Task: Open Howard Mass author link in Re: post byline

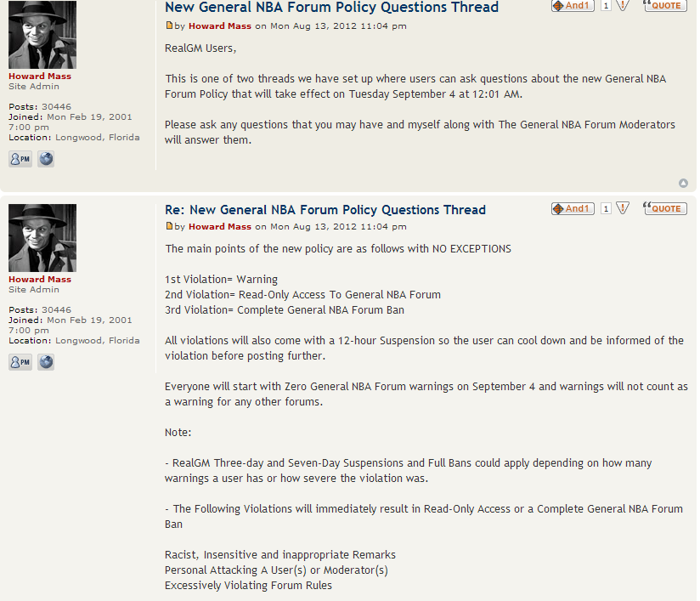Action: (x=220, y=227)
